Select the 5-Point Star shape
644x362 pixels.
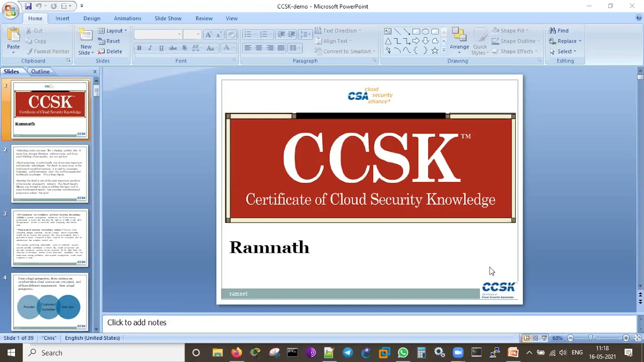pyautogui.click(x=435, y=50)
